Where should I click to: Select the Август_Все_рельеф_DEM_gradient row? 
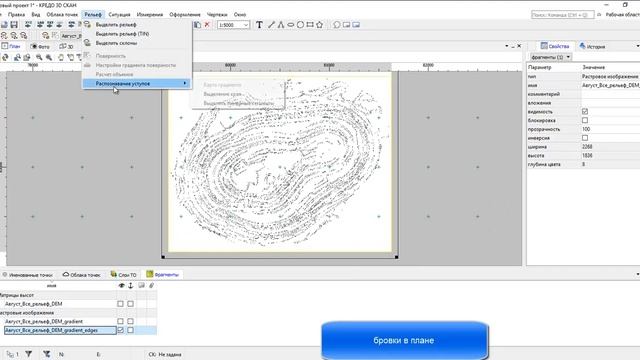(44, 321)
